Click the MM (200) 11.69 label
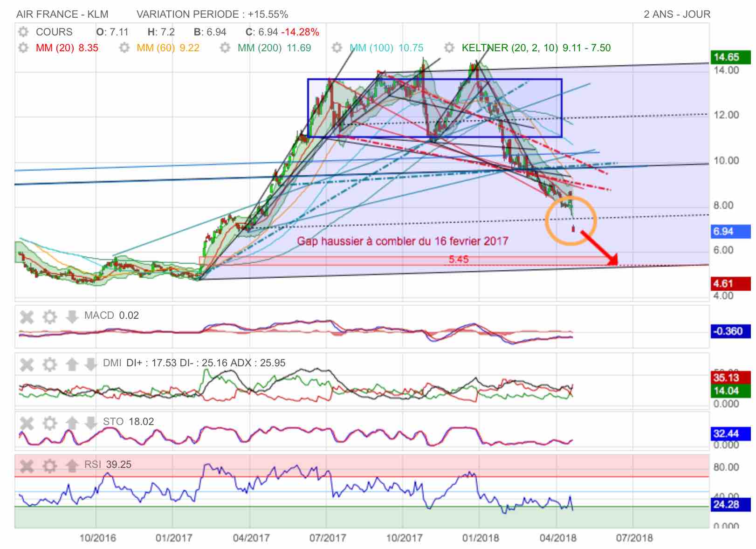Image resolution: width=756 pixels, height=549 pixels. 274,48
